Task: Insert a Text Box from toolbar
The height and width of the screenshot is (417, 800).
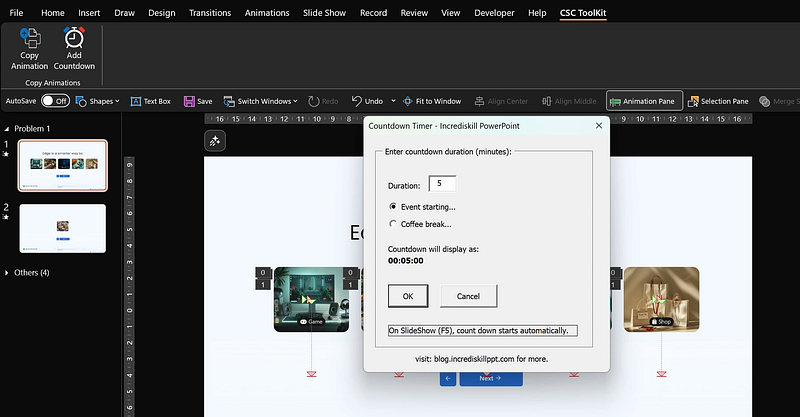Action: click(151, 101)
